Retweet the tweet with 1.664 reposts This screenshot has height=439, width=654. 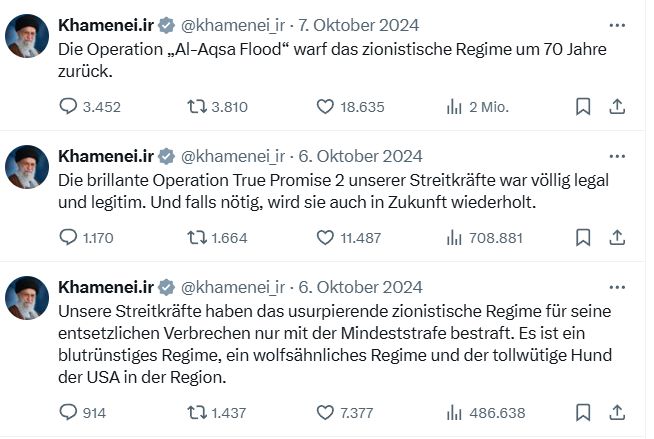[198, 237]
